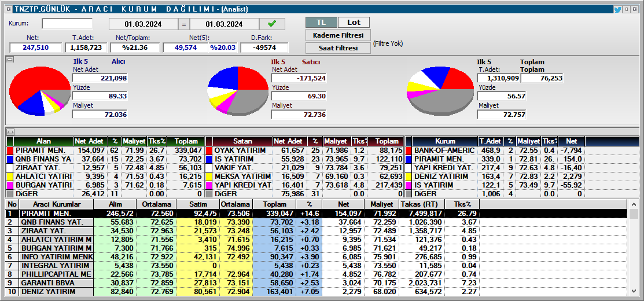This screenshot has height=301, width=644.
Task: Open the start date 01.03.2024 picker
Action: (x=143, y=24)
